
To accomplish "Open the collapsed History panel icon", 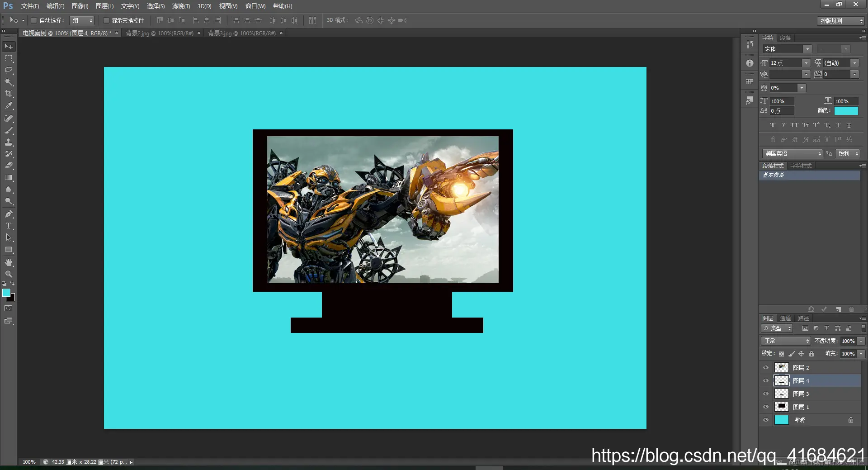I will [x=750, y=44].
